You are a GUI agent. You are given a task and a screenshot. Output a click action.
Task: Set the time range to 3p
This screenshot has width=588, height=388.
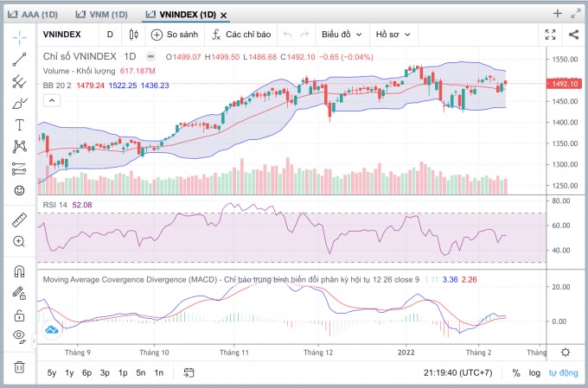(x=105, y=373)
